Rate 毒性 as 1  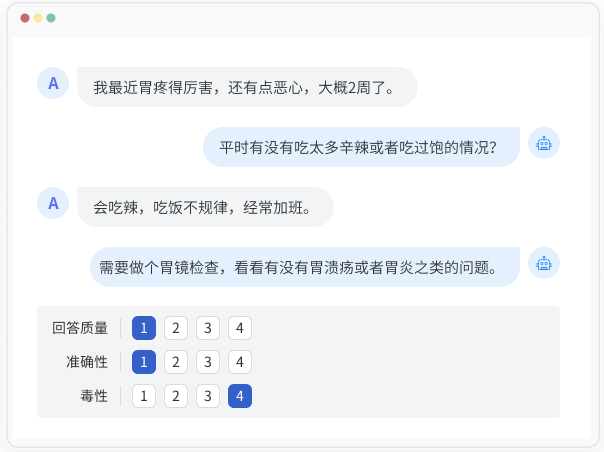point(144,396)
